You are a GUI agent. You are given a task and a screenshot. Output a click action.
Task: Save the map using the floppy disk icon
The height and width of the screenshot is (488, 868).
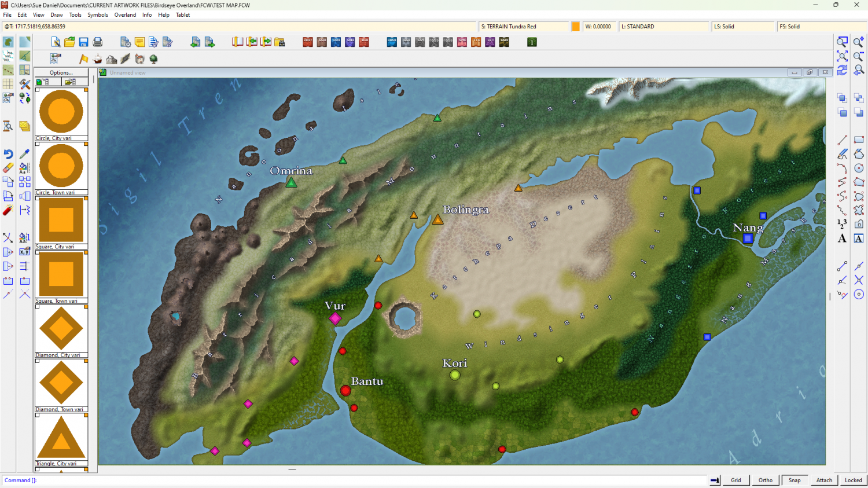[x=83, y=42]
